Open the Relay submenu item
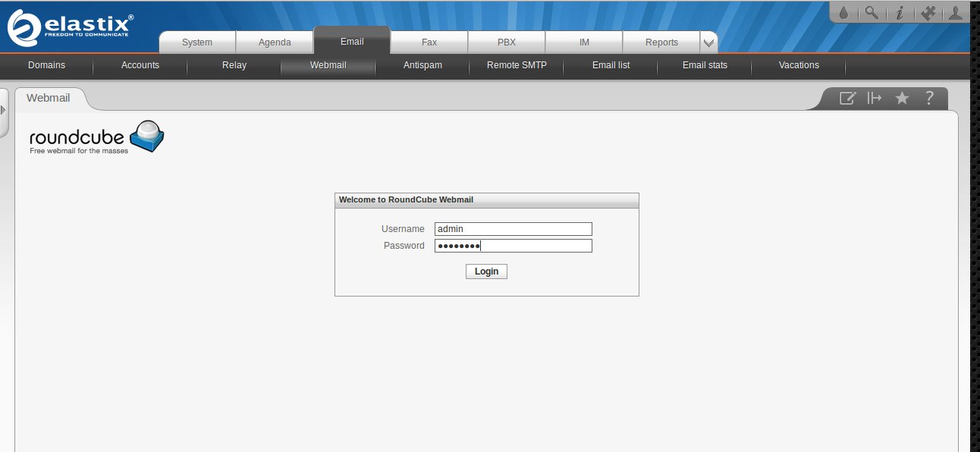The height and width of the screenshot is (452, 980). 234,65
